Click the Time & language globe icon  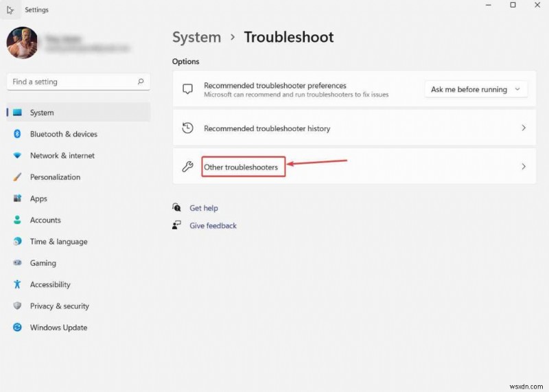[x=17, y=242]
